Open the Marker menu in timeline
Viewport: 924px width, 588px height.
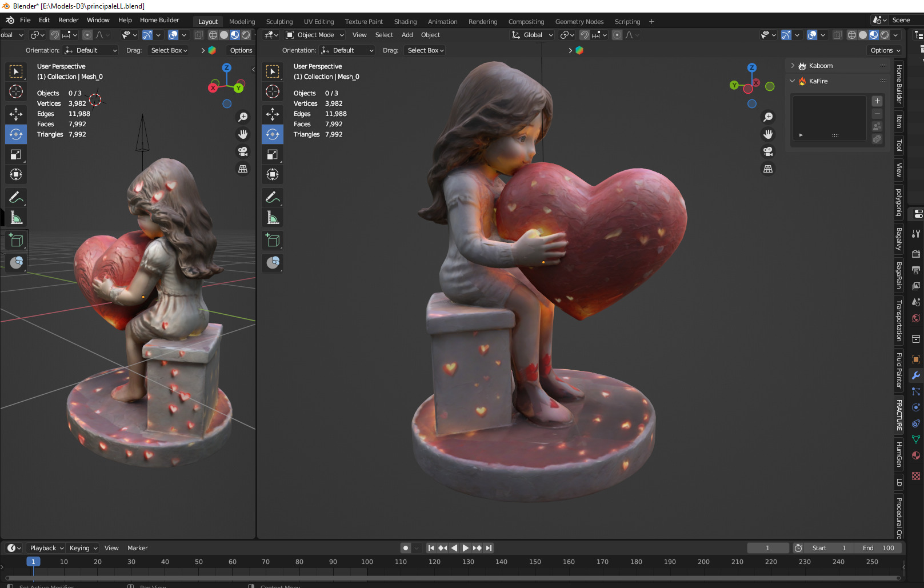[x=137, y=548]
